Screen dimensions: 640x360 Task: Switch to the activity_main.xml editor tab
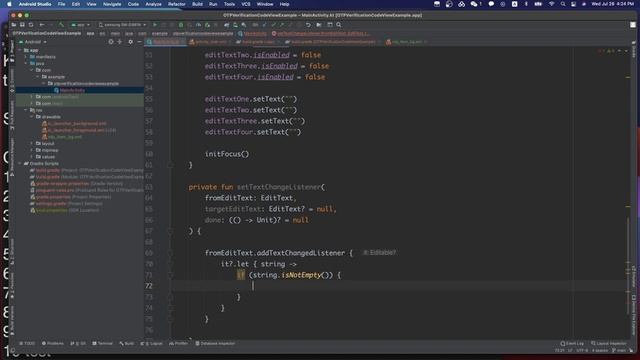point(211,42)
